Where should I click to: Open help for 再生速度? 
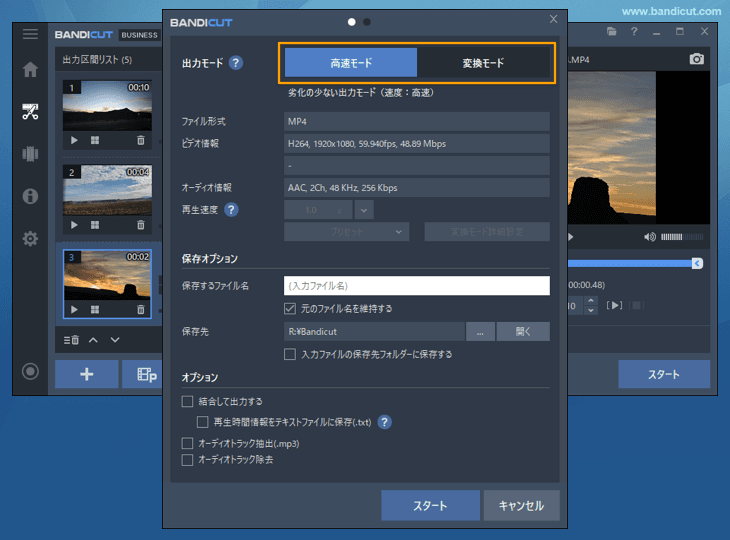pyautogui.click(x=231, y=209)
